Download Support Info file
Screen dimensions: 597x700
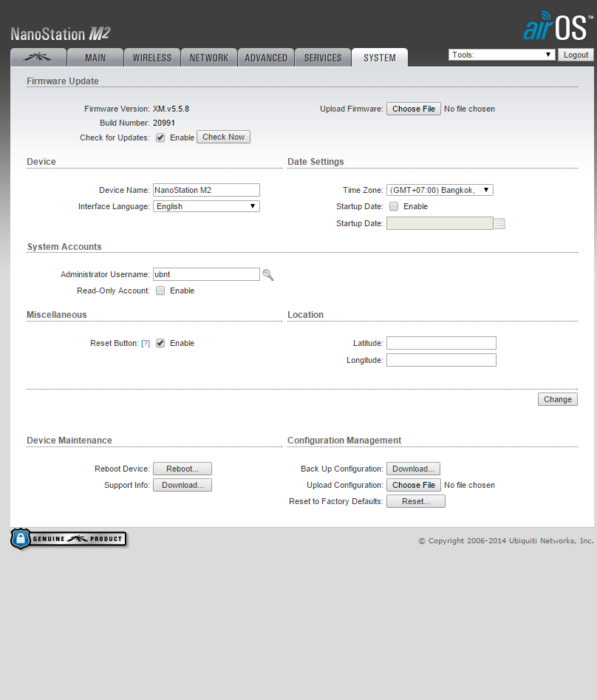coord(182,485)
